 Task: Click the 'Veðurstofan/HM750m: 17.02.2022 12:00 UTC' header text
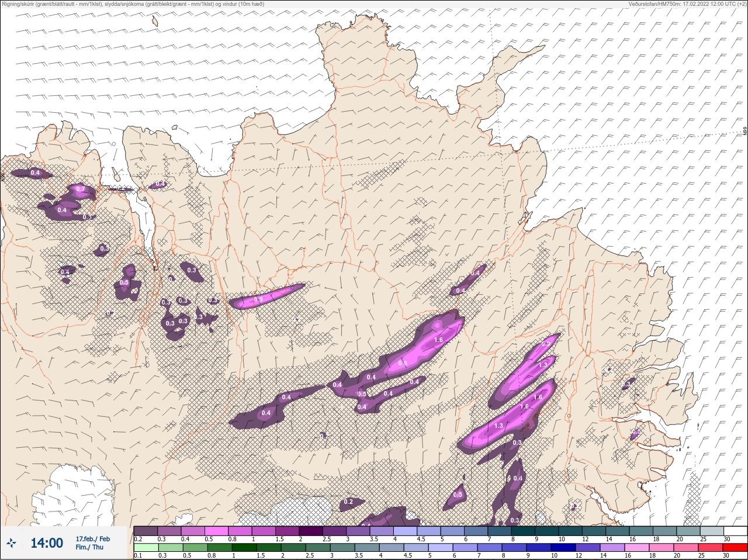point(681,4)
